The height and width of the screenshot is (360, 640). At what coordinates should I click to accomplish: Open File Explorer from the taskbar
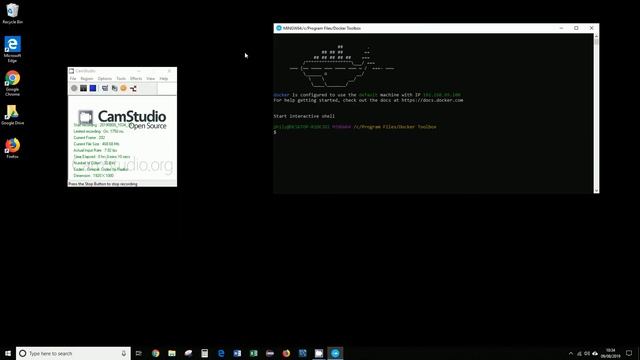click(172, 353)
